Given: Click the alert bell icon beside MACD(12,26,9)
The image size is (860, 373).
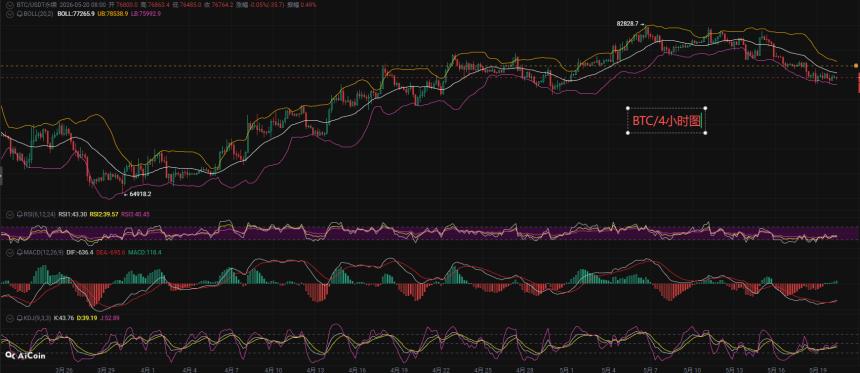Looking at the screenshot, I should pyautogui.click(x=20, y=252).
